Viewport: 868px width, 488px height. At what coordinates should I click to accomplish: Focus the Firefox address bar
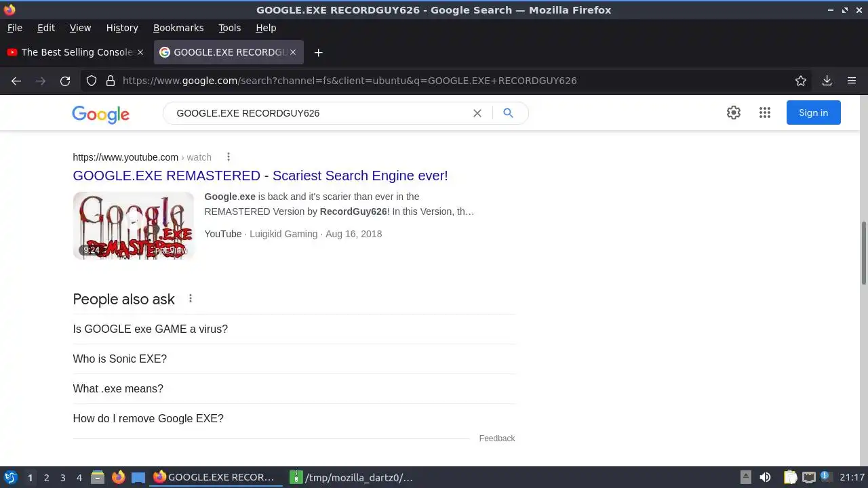point(448,81)
